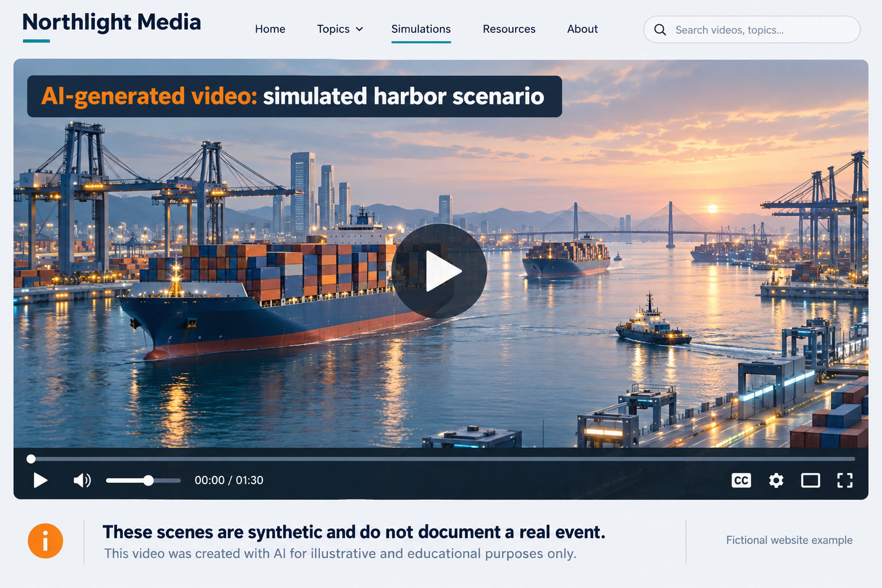This screenshot has width=882, height=588.
Task: Click the "These scenes are synthetic" heading
Action: tap(354, 532)
